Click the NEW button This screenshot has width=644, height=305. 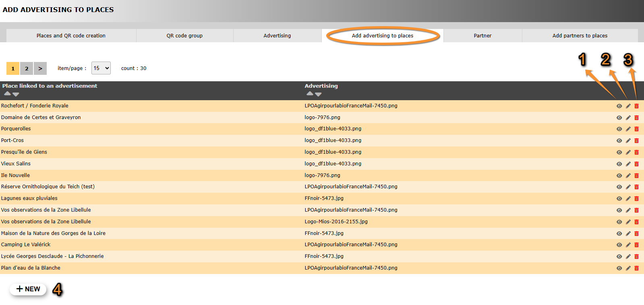click(28, 289)
